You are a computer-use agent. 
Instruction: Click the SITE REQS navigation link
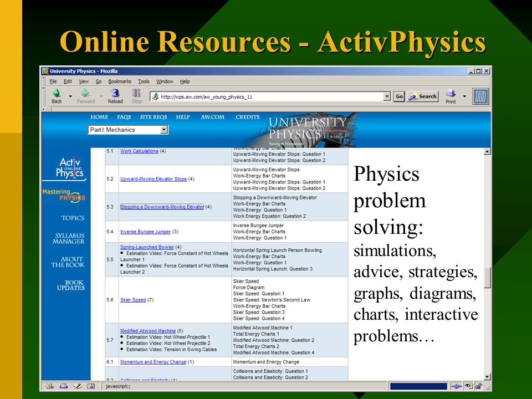154,117
